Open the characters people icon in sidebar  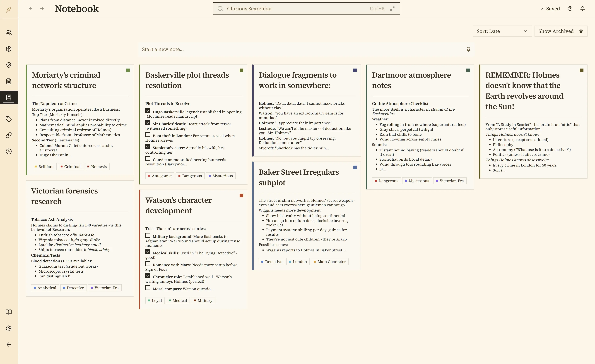9,33
